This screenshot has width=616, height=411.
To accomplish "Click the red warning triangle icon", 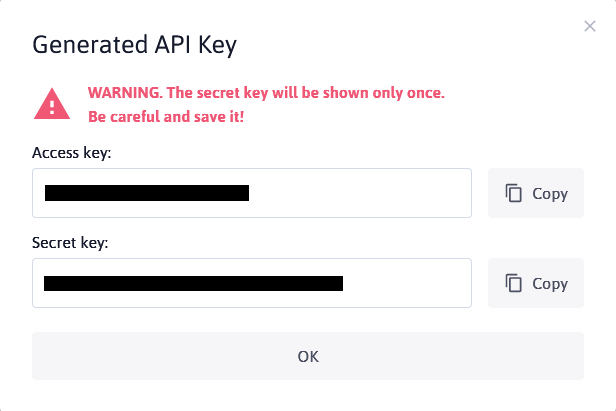I will 52,104.
